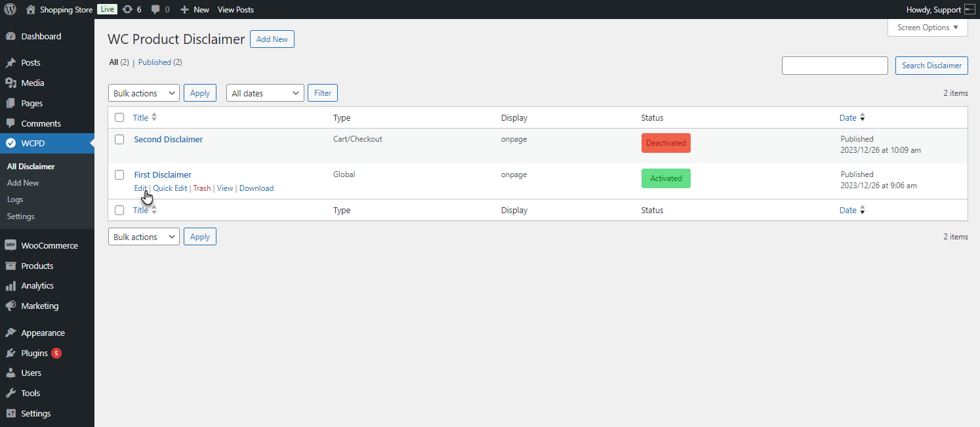Click the Global type cell
Viewport: 980px width, 427px height.
point(344,174)
